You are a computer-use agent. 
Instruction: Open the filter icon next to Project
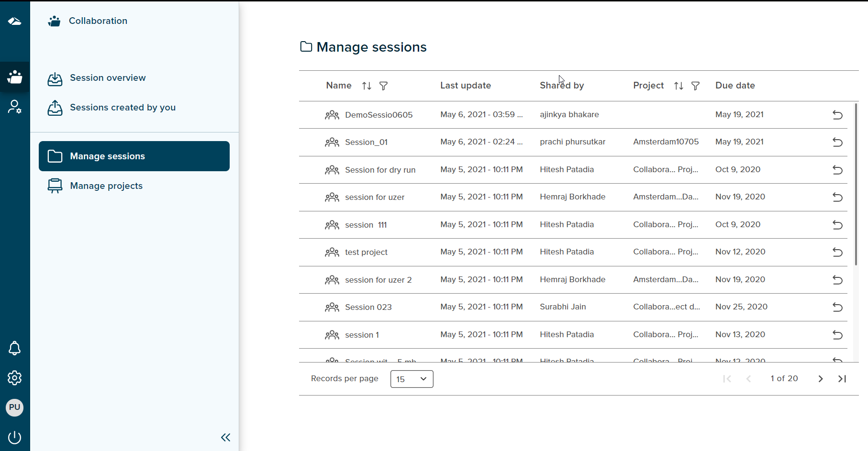coord(696,86)
